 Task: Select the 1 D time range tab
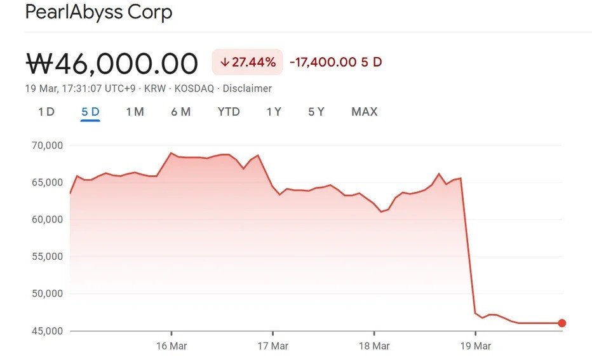46,112
